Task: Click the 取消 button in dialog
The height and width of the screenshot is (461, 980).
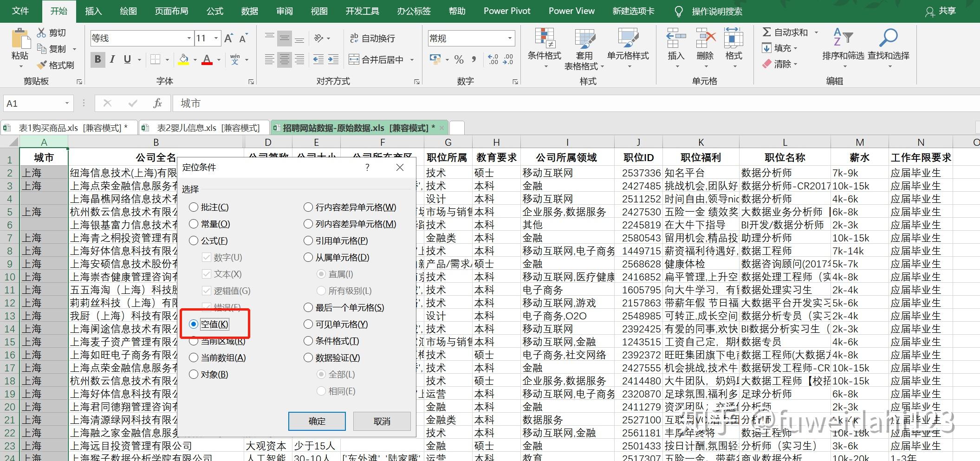Action: (382, 421)
